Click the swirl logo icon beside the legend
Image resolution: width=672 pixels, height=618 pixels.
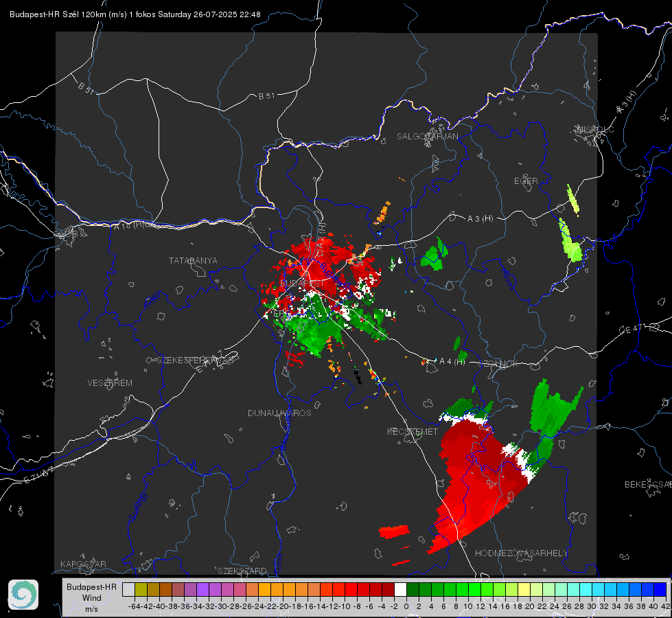[23, 595]
